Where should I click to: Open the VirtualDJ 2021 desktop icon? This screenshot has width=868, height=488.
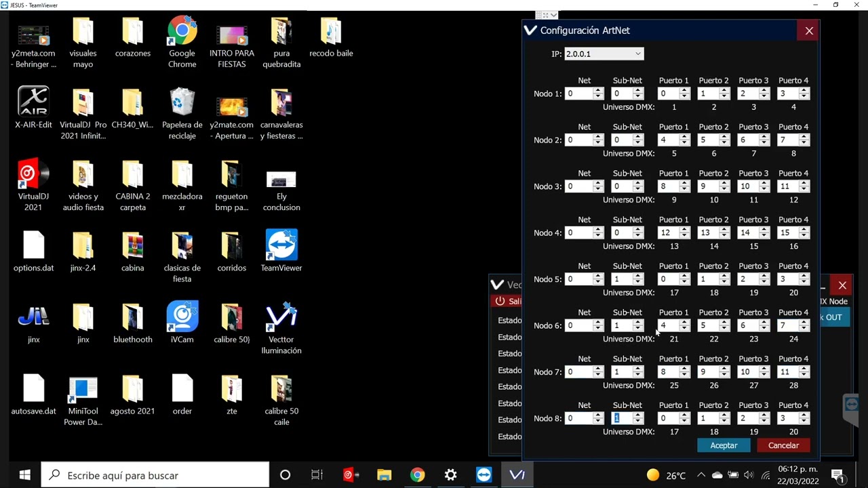point(33,185)
